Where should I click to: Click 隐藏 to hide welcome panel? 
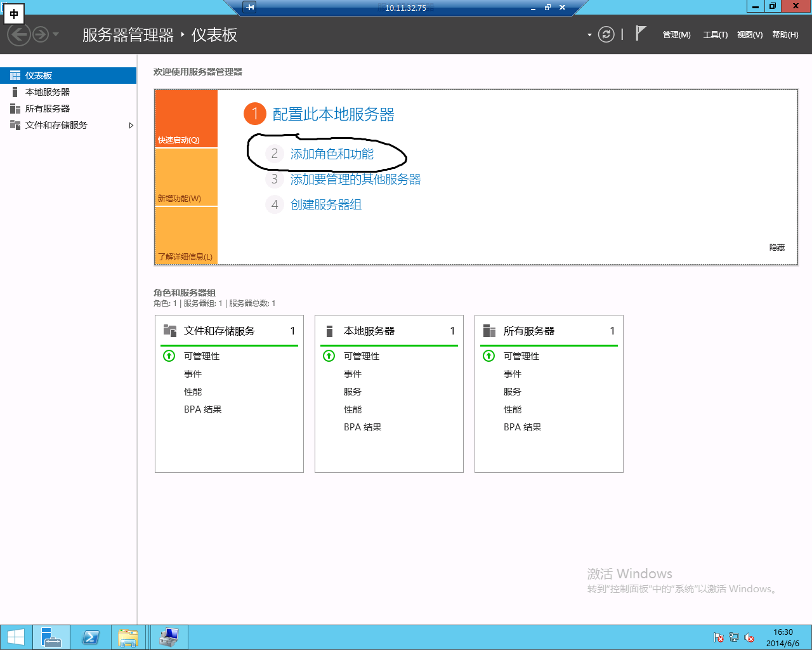tap(777, 248)
